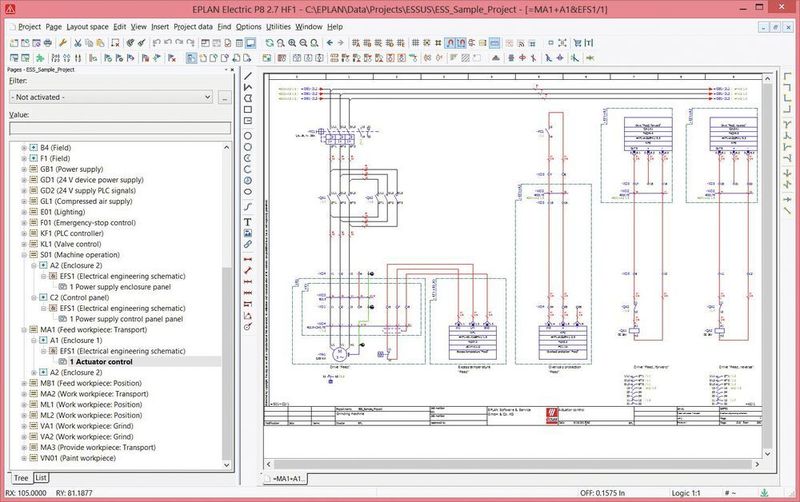Switch to the Tree tab
This screenshot has height=502, width=800.
pyautogui.click(x=21, y=478)
